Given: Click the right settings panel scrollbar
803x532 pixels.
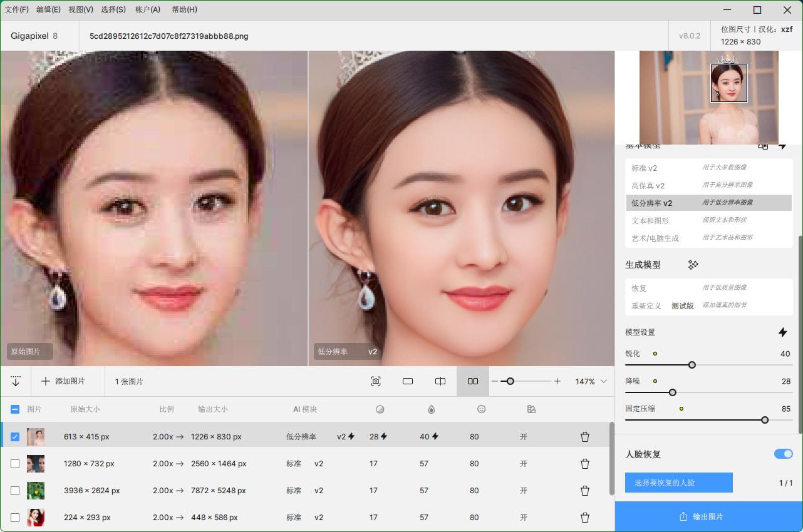Looking at the screenshot, I should [800, 334].
